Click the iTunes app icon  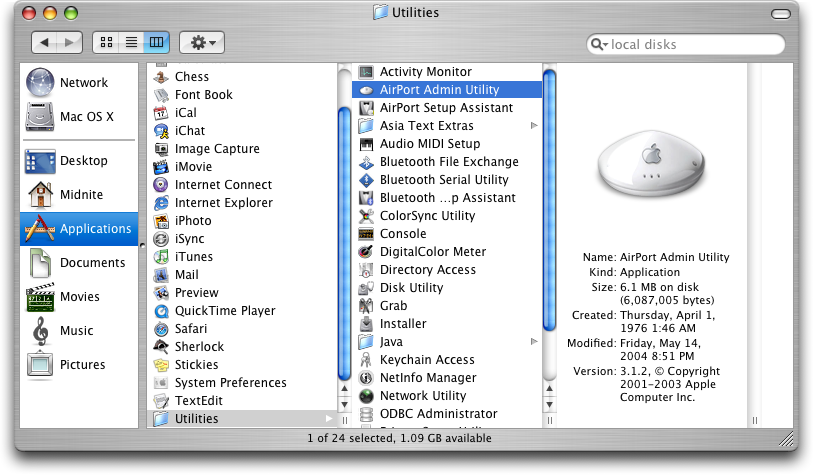pos(161,257)
